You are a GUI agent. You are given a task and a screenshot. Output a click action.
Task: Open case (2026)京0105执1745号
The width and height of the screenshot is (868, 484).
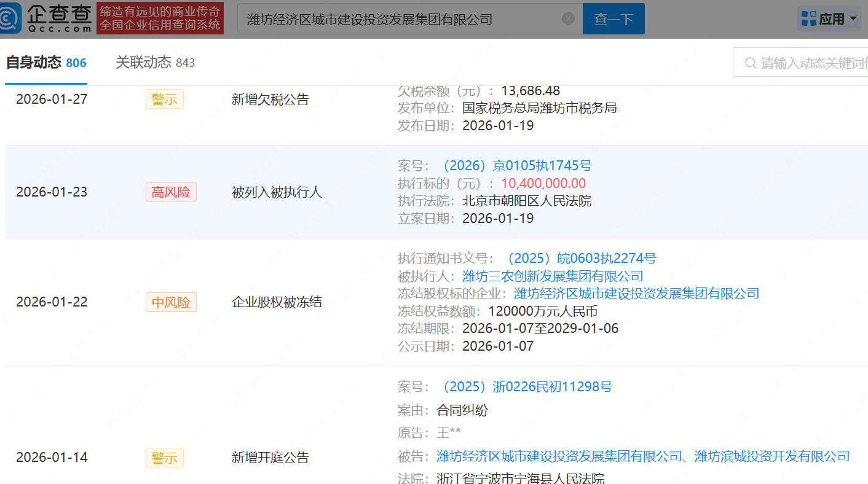[515, 166]
